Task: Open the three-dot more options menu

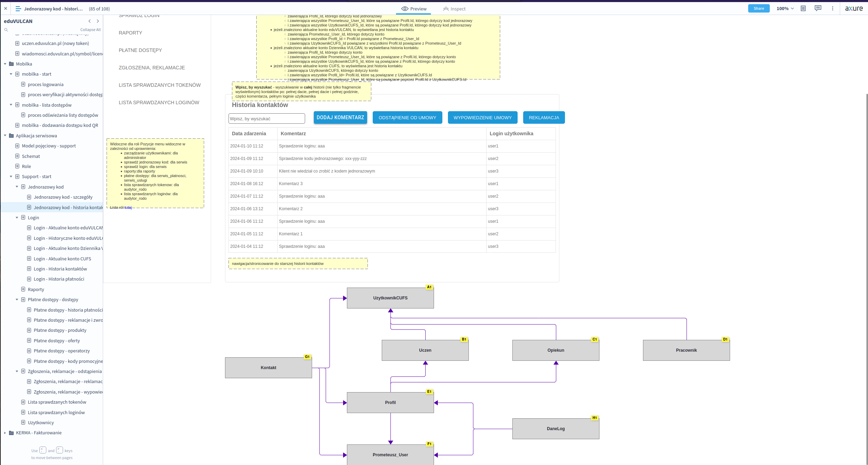Action: click(x=833, y=9)
